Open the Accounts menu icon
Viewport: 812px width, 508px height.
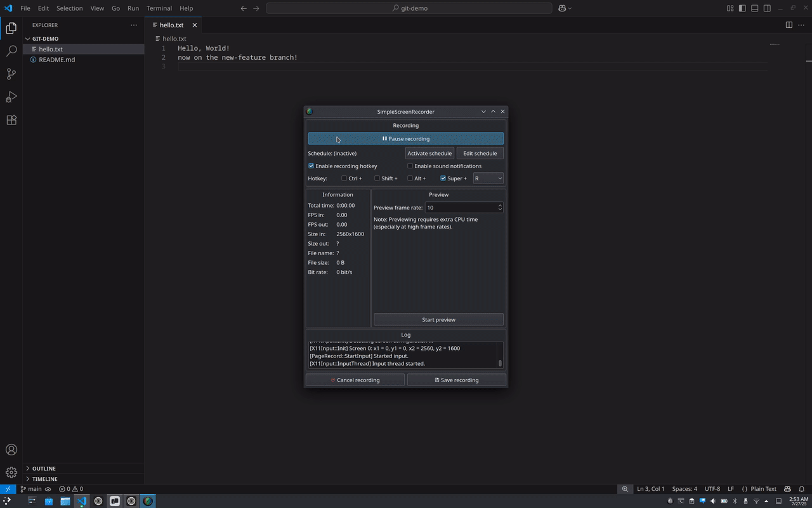pos(11,450)
